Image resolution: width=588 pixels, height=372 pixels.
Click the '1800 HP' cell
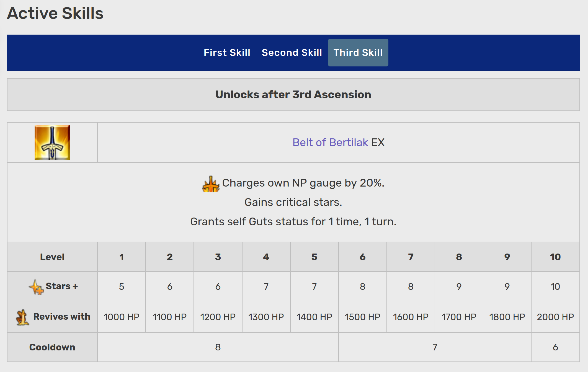pos(507,317)
